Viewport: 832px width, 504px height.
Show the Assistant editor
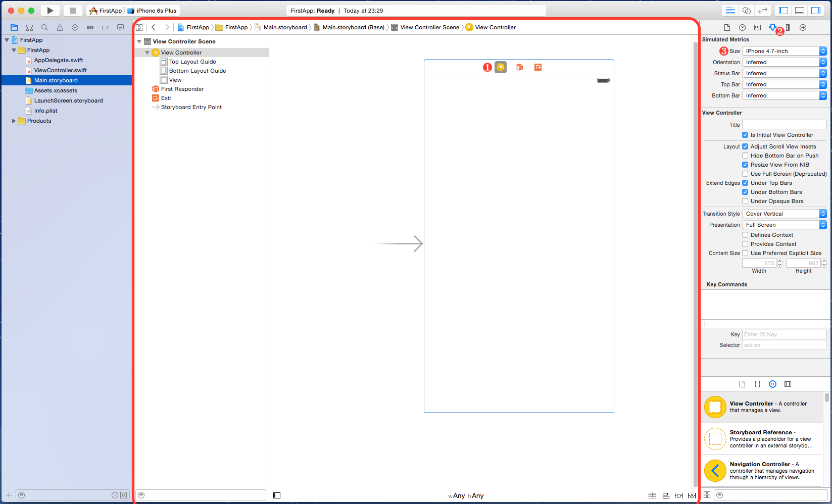coord(746,11)
